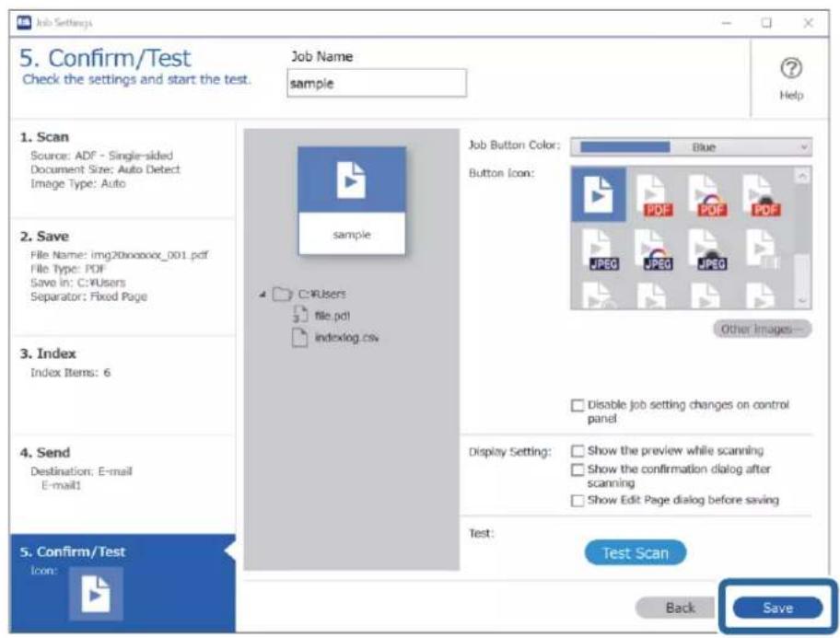Open Help via the question mark icon
Screen dimensions: 840x638
point(791,68)
